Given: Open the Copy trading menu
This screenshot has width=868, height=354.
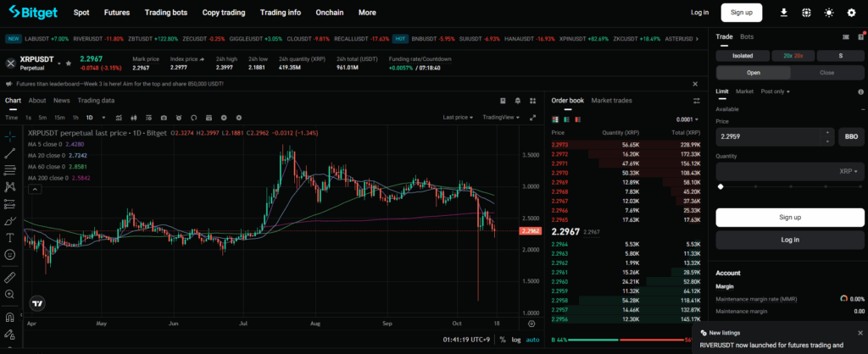Looking at the screenshot, I should [x=224, y=13].
